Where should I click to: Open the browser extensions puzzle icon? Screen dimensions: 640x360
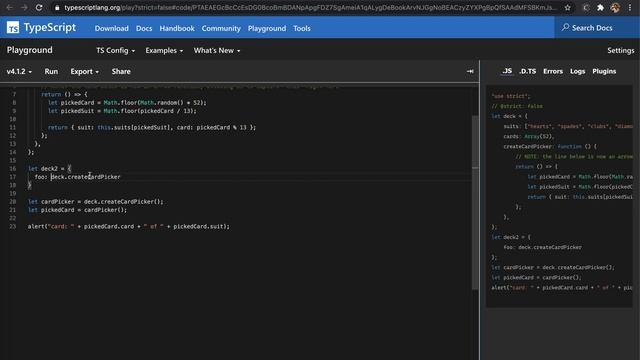[x=600, y=7]
